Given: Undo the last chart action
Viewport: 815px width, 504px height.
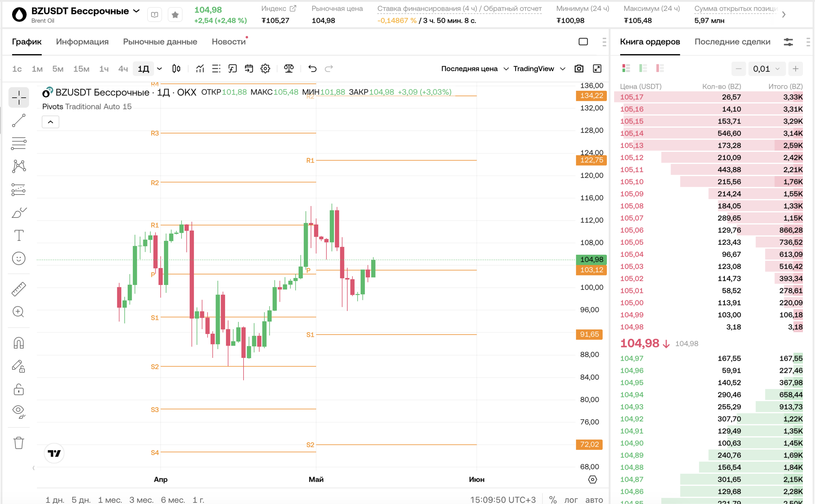Looking at the screenshot, I should [x=312, y=69].
